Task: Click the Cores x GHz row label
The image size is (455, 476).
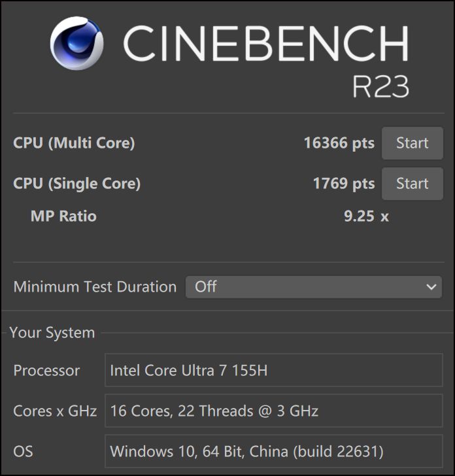Action: pyautogui.click(x=55, y=411)
